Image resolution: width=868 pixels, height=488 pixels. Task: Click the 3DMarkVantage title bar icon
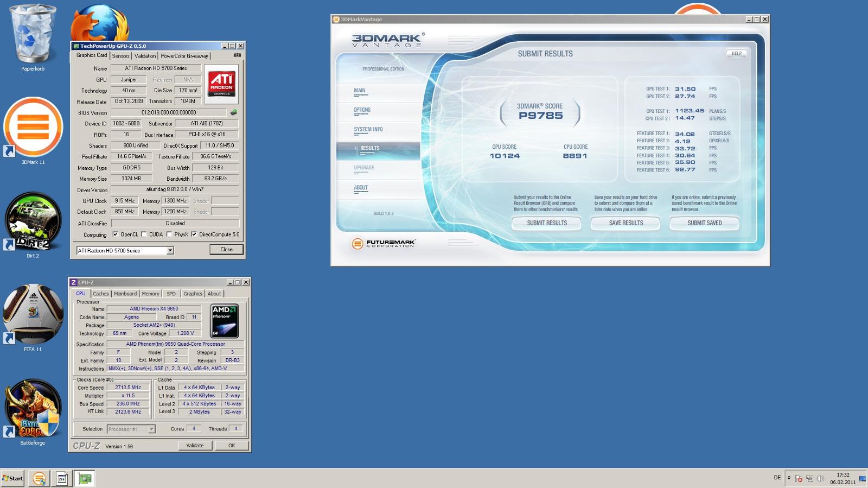tap(336, 20)
